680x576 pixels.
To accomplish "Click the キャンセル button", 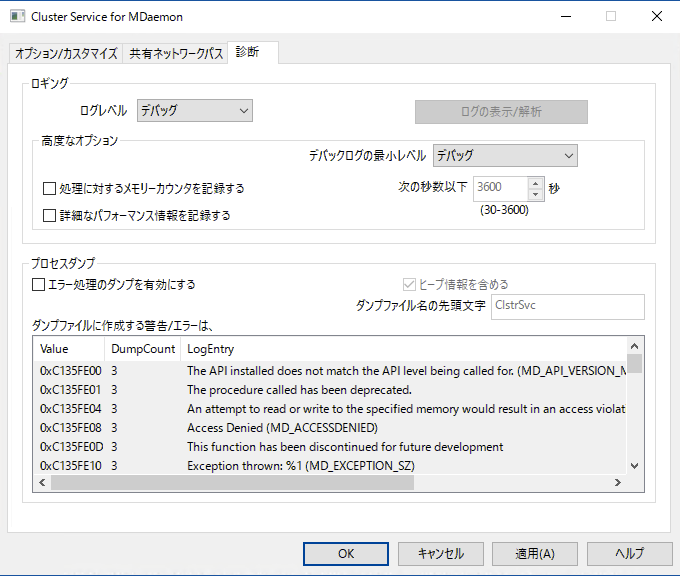I will coord(441,554).
